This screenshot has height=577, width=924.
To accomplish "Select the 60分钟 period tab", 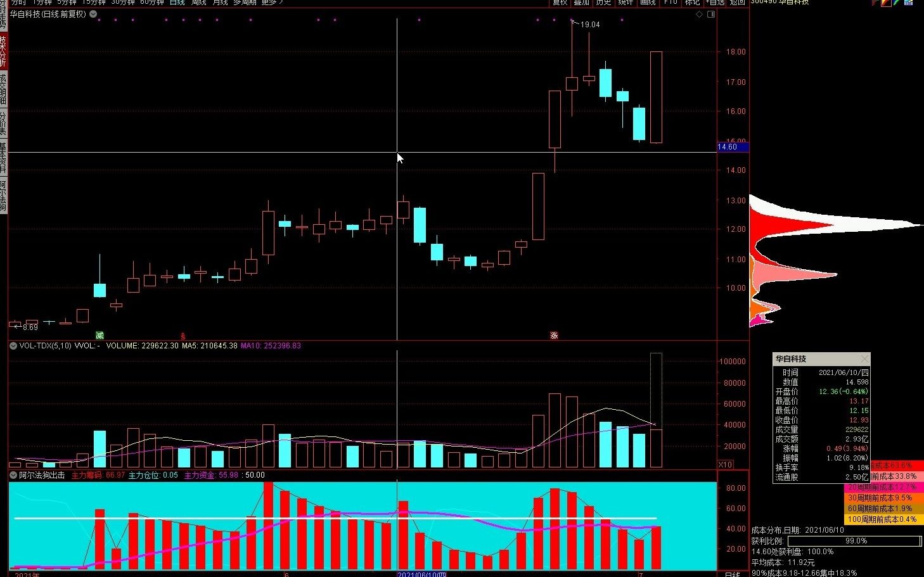I will pyautogui.click(x=152, y=3).
